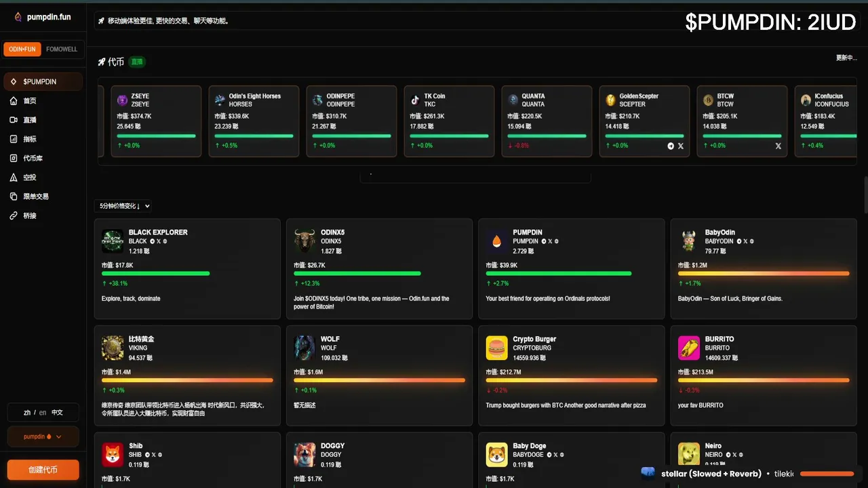868x488 pixels.
Task: Open X link on Baby Doge card
Action: point(557,455)
